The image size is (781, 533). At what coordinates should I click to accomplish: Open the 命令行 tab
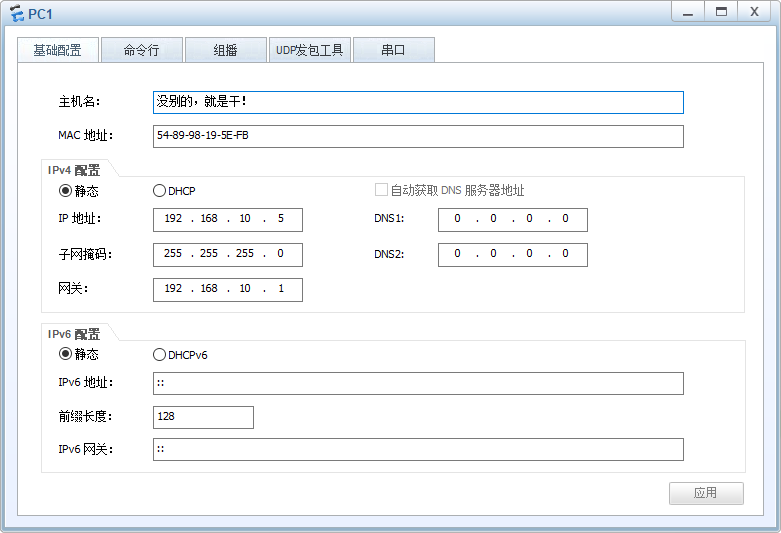click(x=142, y=50)
